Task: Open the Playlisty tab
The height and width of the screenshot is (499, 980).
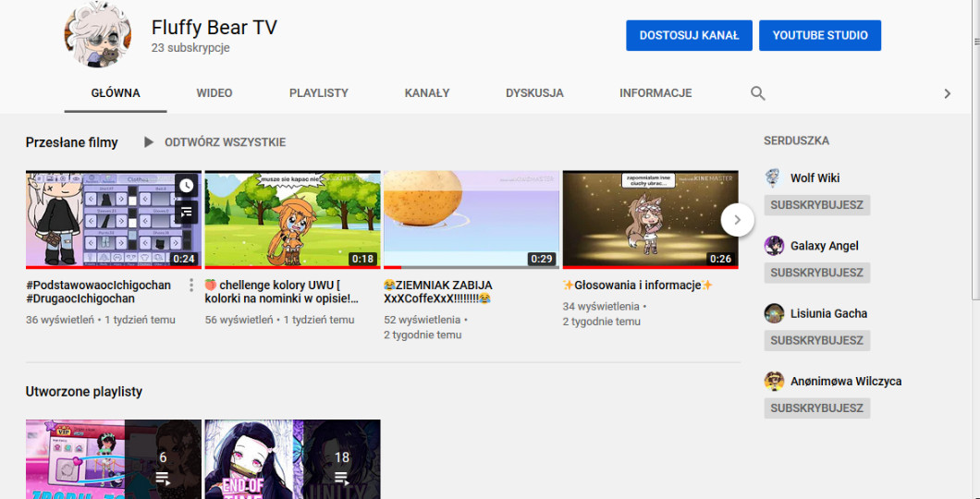Action: click(x=318, y=93)
